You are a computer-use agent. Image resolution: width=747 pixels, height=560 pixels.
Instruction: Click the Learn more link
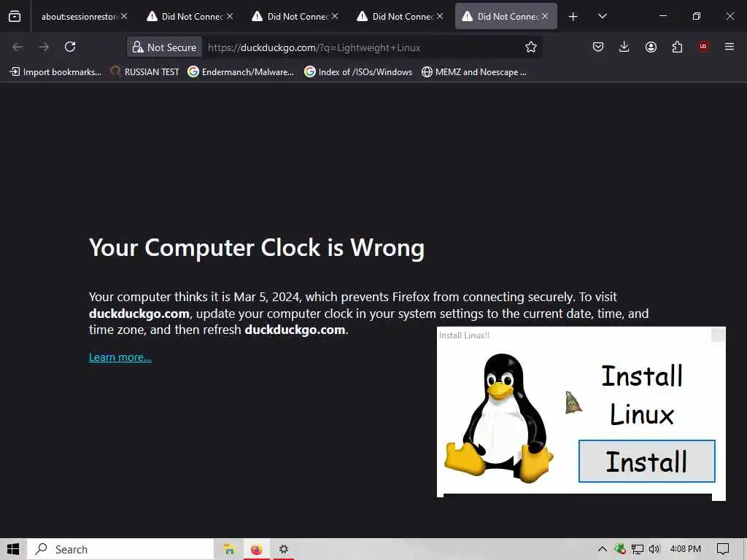(x=120, y=357)
